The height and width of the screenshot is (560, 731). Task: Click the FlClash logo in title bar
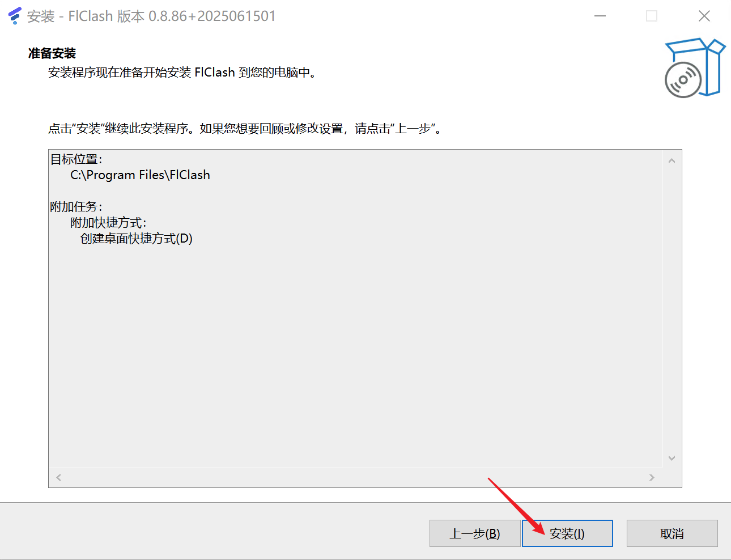coord(15,16)
